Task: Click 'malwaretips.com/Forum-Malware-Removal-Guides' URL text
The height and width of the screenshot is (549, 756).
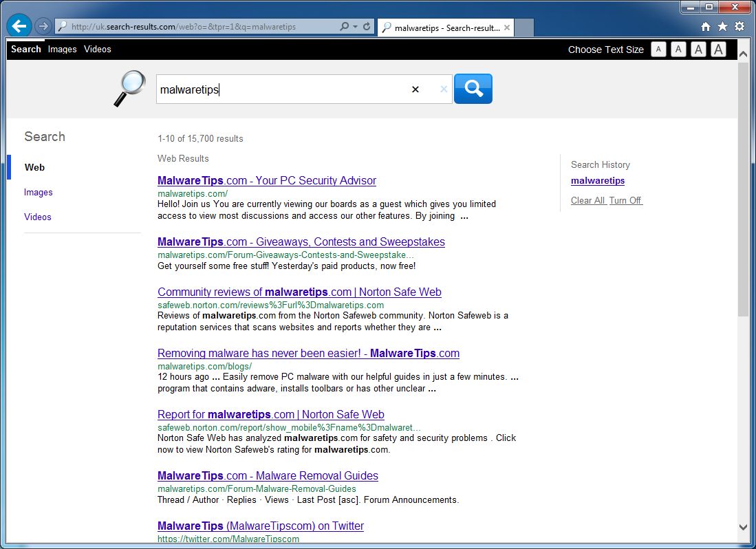Action: (257, 488)
